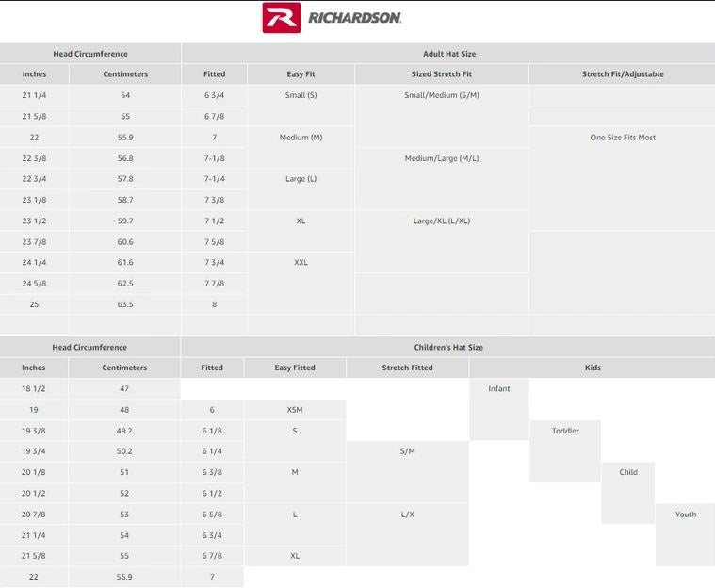Screen dimensions: 715x588
Task: Select the Large/XL (L/XL) size cell
Action: pos(442,220)
